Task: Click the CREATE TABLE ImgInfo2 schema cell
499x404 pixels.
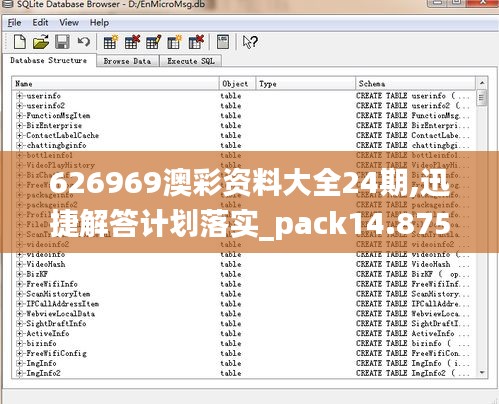Action: pos(413,373)
